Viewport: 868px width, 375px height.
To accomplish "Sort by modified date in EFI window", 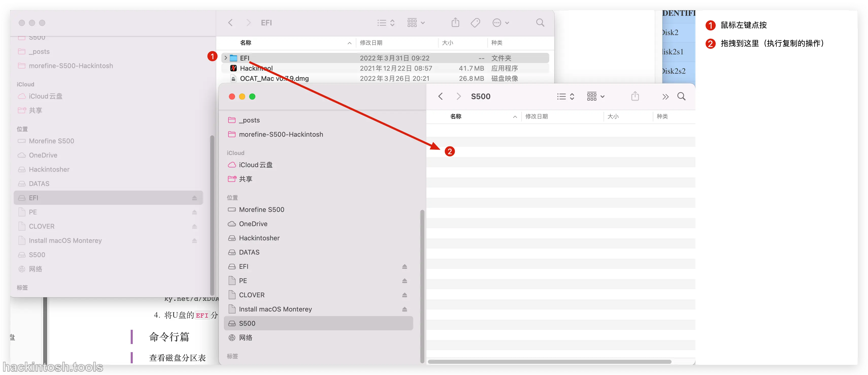I will coord(371,43).
